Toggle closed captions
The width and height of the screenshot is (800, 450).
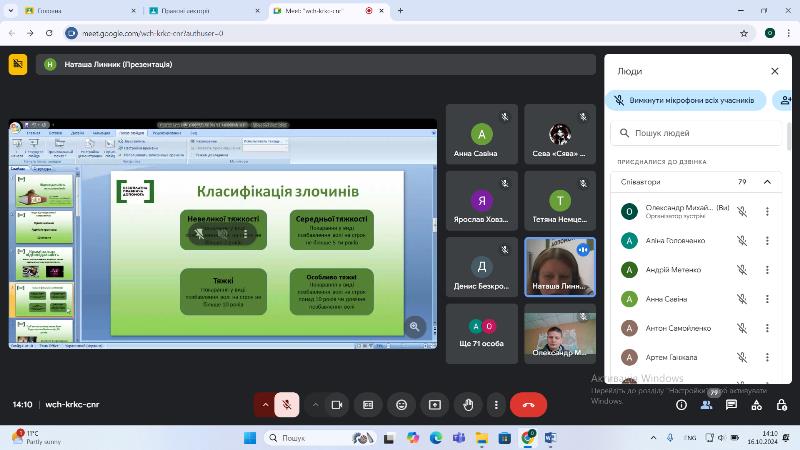coord(368,404)
